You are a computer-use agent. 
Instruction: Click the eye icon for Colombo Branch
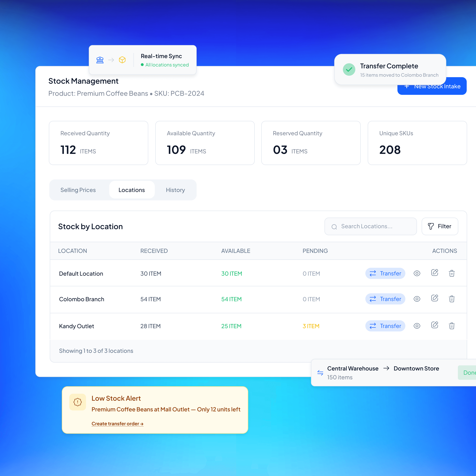417,299
